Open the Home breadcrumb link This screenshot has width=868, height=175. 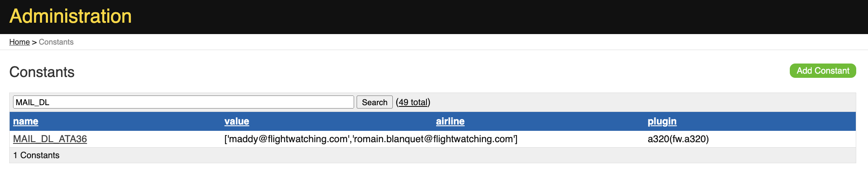[x=19, y=42]
